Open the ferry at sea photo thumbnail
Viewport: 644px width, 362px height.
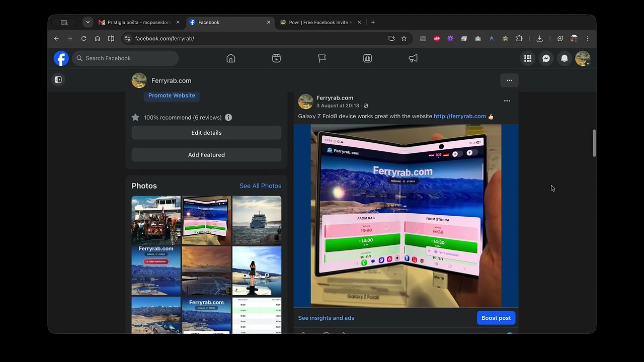click(x=257, y=220)
